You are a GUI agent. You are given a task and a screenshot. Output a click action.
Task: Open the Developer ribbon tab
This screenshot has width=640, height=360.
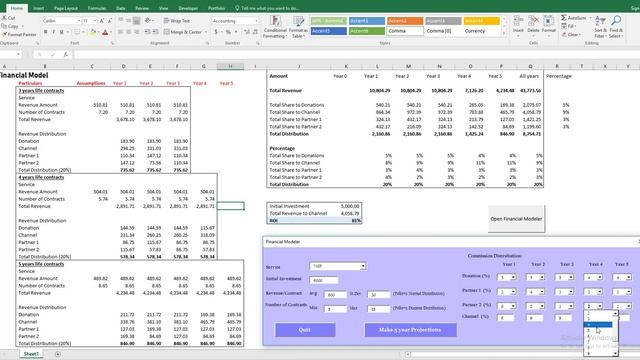click(188, 8)
